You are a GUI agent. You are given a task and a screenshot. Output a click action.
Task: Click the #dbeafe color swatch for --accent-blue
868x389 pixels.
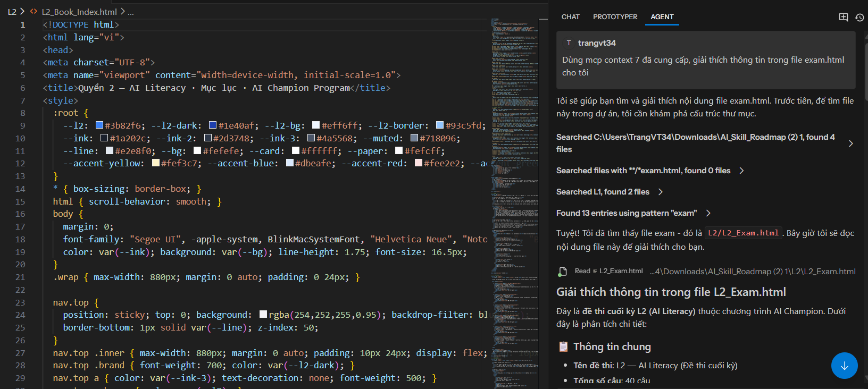290,163
